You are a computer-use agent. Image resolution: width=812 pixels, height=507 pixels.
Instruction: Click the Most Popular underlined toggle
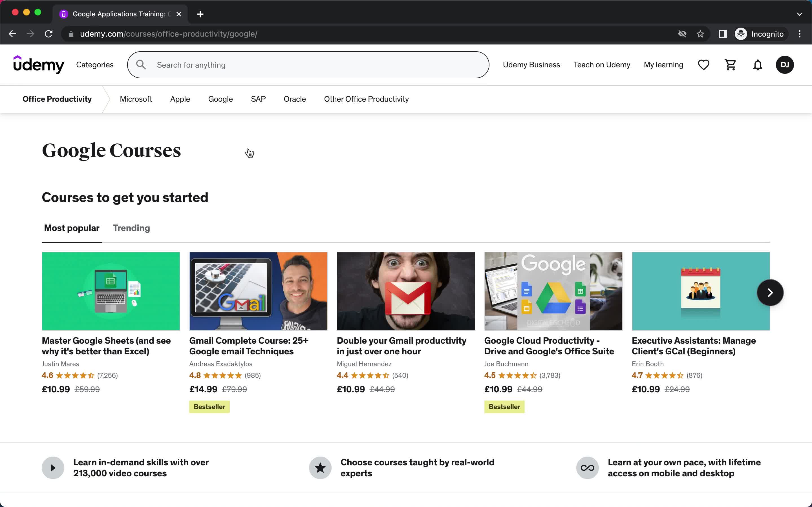coord(71,228)
